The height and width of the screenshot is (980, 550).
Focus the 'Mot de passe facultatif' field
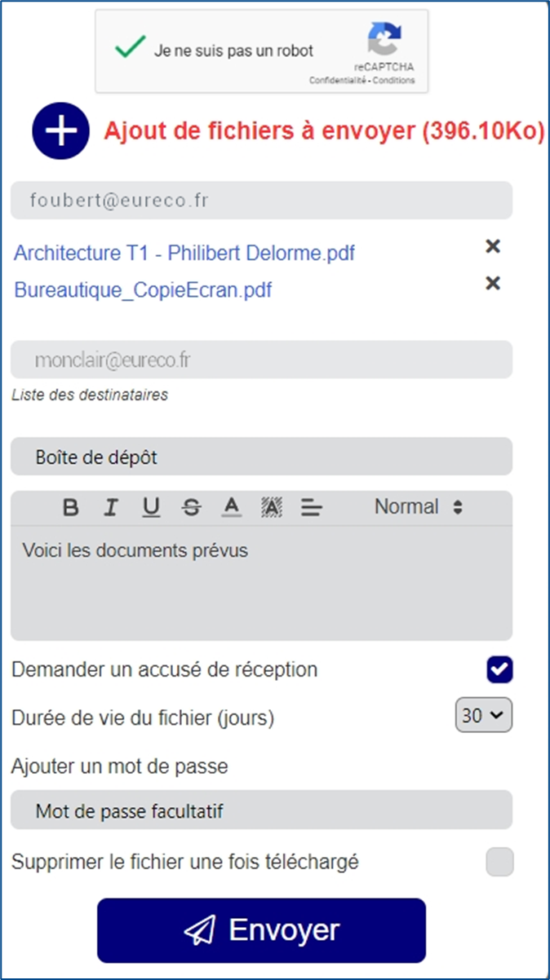click(x=261, y=810)
